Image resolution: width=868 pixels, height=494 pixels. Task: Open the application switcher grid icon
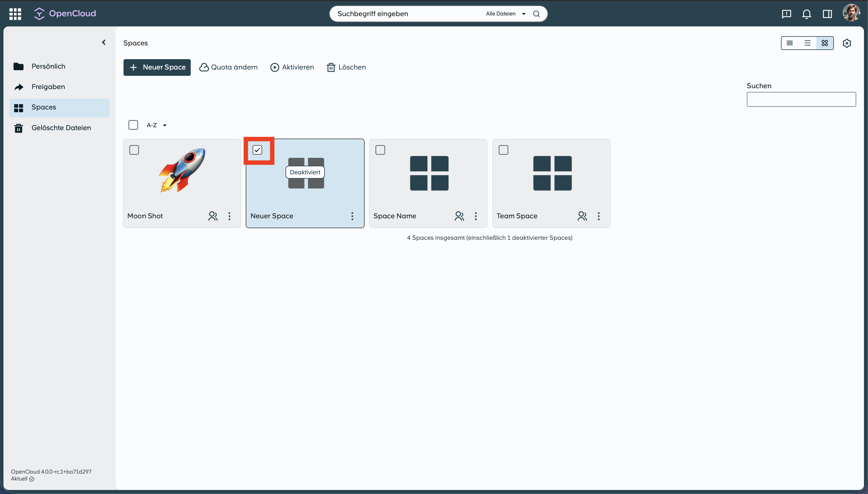(x=15, y=13)
